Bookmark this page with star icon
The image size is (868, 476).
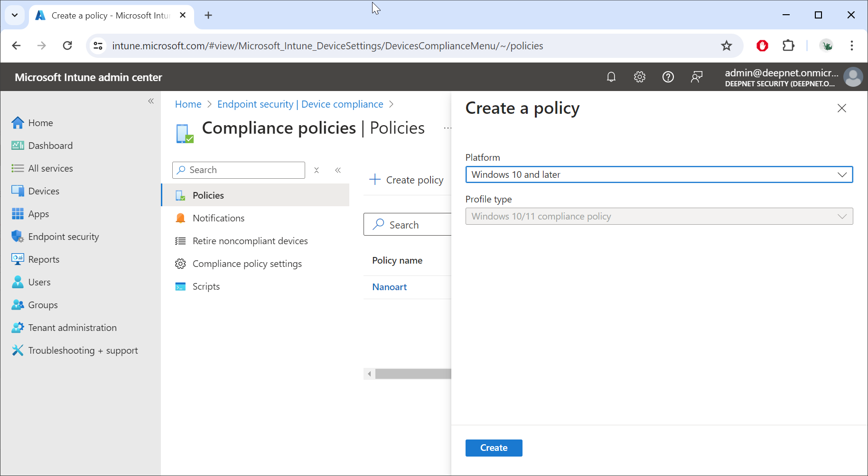[726, 46]
